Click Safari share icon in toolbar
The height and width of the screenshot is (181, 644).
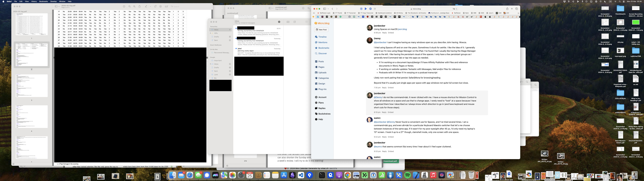pyautogui.click(x=507, y=9)
